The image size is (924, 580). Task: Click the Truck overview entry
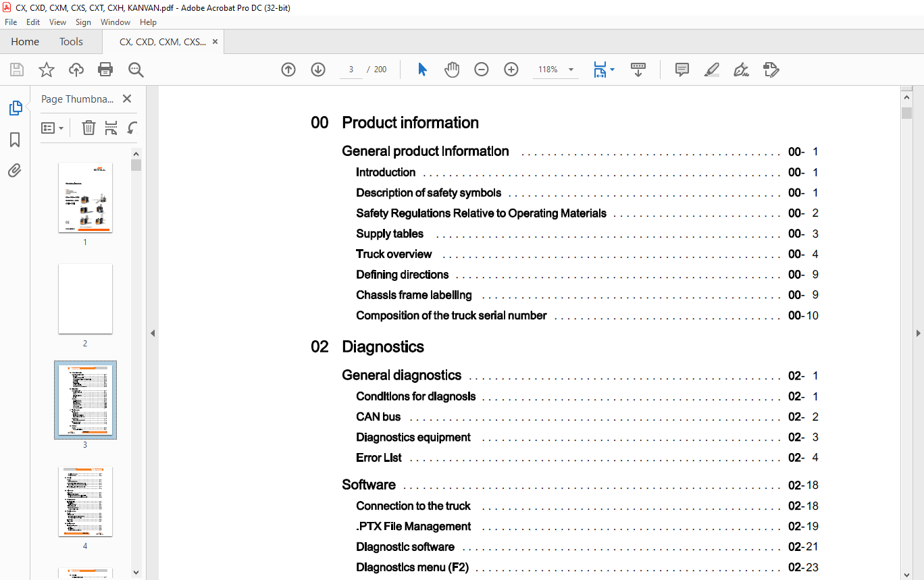[x=394, y=254]
